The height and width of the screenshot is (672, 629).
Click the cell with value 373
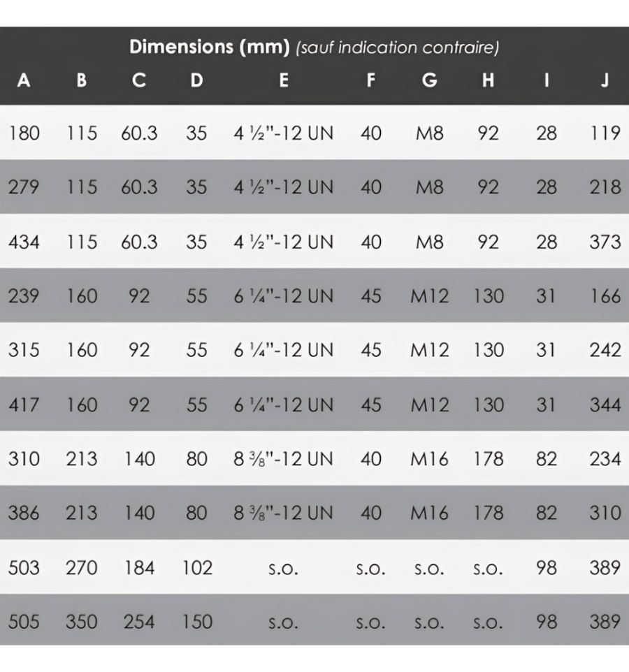(605, 242)
